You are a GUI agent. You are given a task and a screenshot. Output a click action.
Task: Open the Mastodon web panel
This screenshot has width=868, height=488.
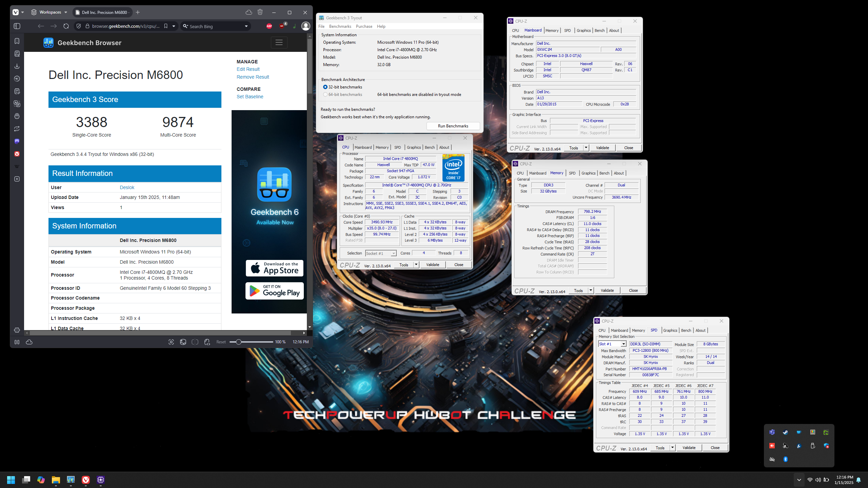click(17, 141)
